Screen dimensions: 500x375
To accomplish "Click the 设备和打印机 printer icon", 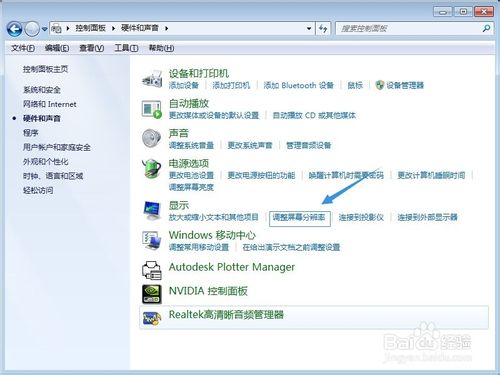I will [x=152, y=79].
